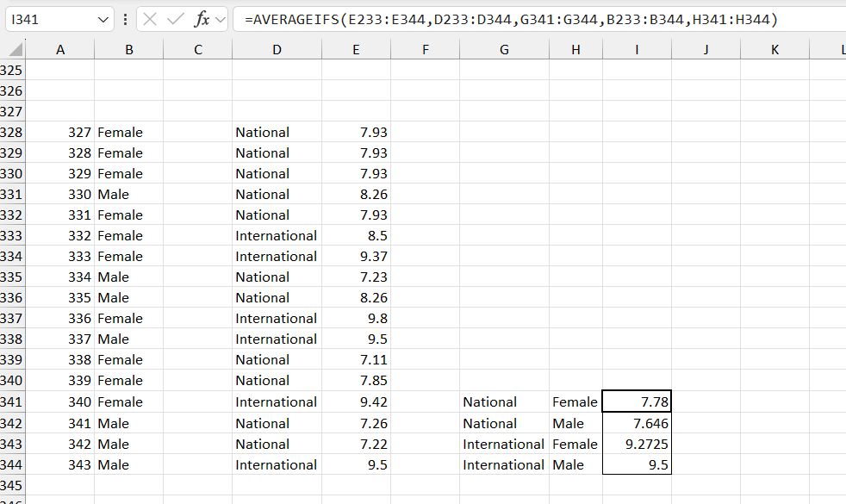Click cell A338 with value 337
Image resolution: width=846 pixels, height=504 pixels.
pyautogui.click(x=60, y=339)
